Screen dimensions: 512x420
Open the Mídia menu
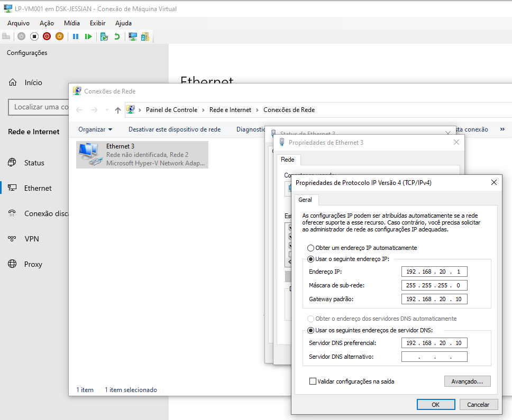tap(72, 23)
